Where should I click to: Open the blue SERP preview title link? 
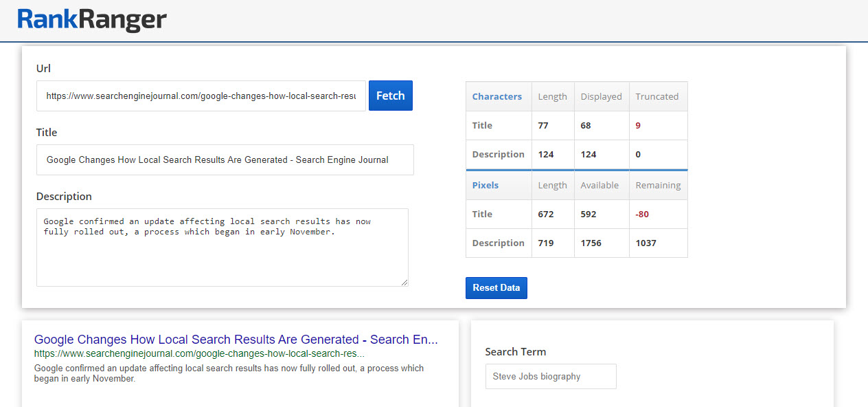point(236,340)
